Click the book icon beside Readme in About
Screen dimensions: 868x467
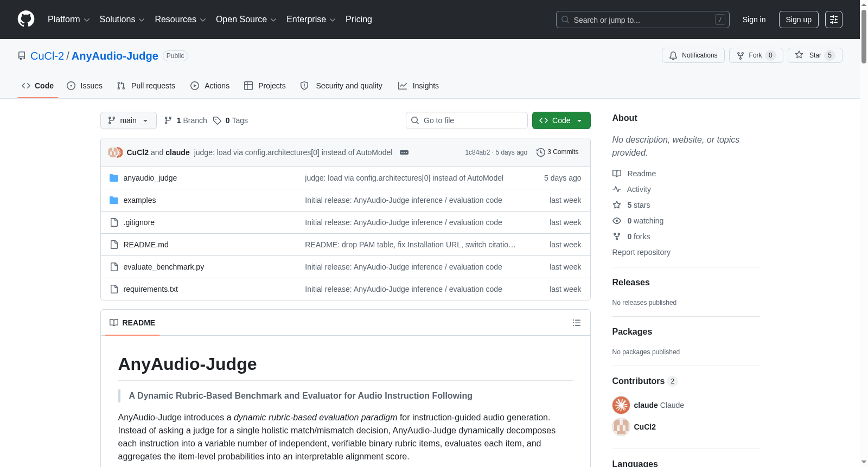[617, 174]
